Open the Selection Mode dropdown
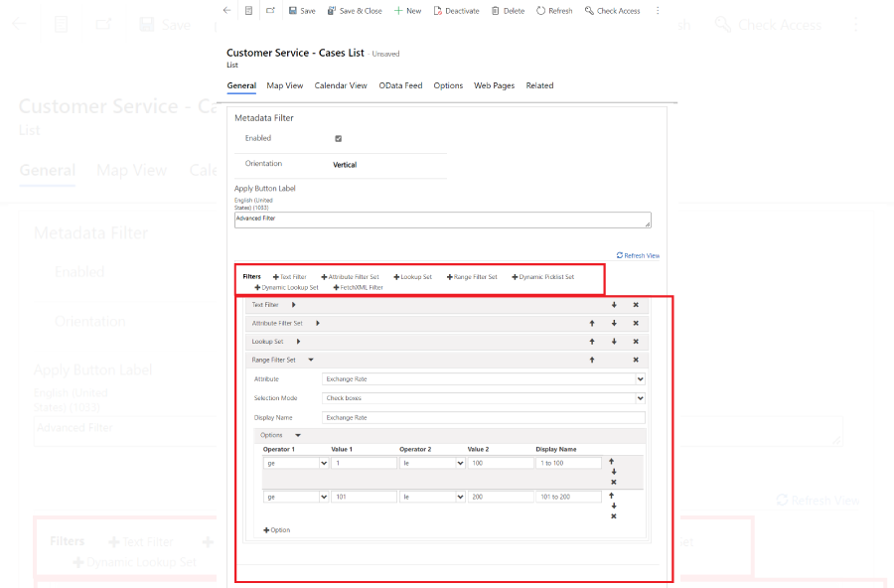The height and width of the screenshot is (588, 894). pos(484,398)
